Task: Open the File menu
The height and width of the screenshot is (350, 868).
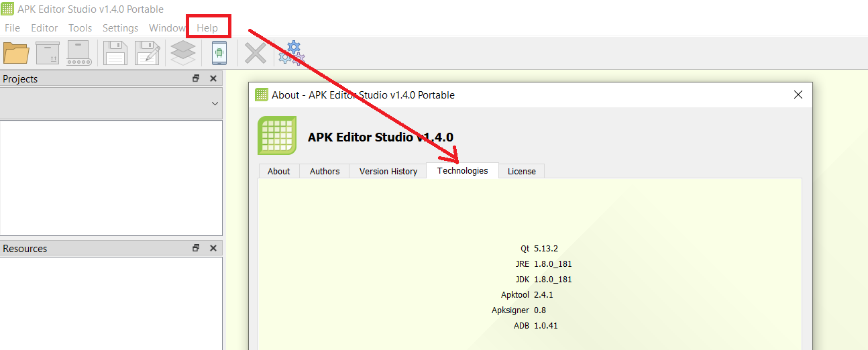Action: pos(12,27)
